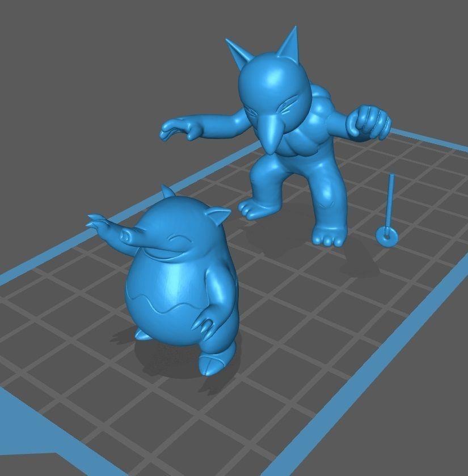Select the small pendulum model on plate
The height and width of the screenshot is (476, 468).
(387, 211)
